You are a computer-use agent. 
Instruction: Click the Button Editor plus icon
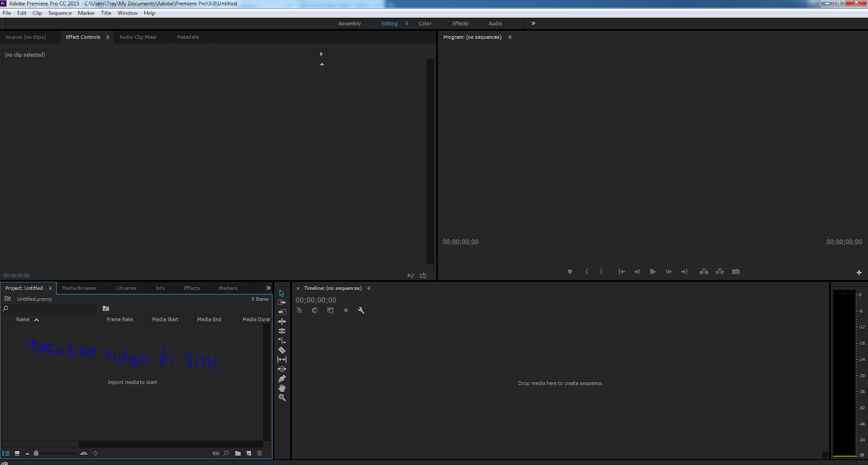tap(859, 273)
